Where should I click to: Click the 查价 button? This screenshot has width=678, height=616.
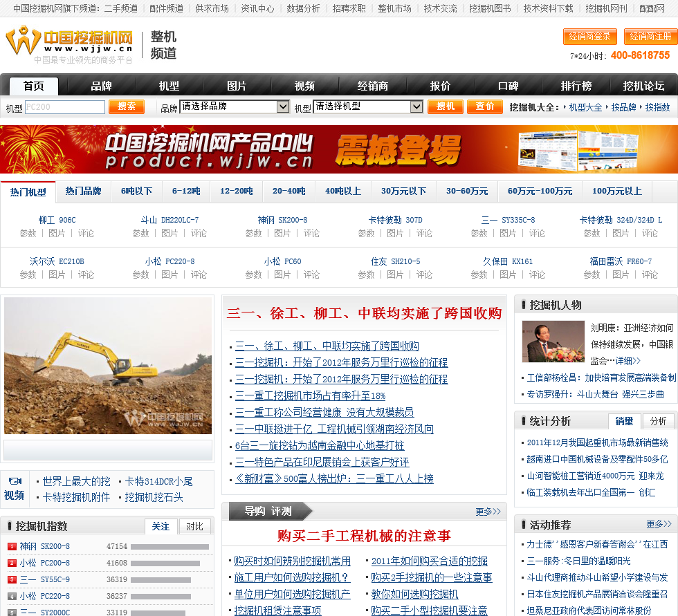click(x=485, y=106)
